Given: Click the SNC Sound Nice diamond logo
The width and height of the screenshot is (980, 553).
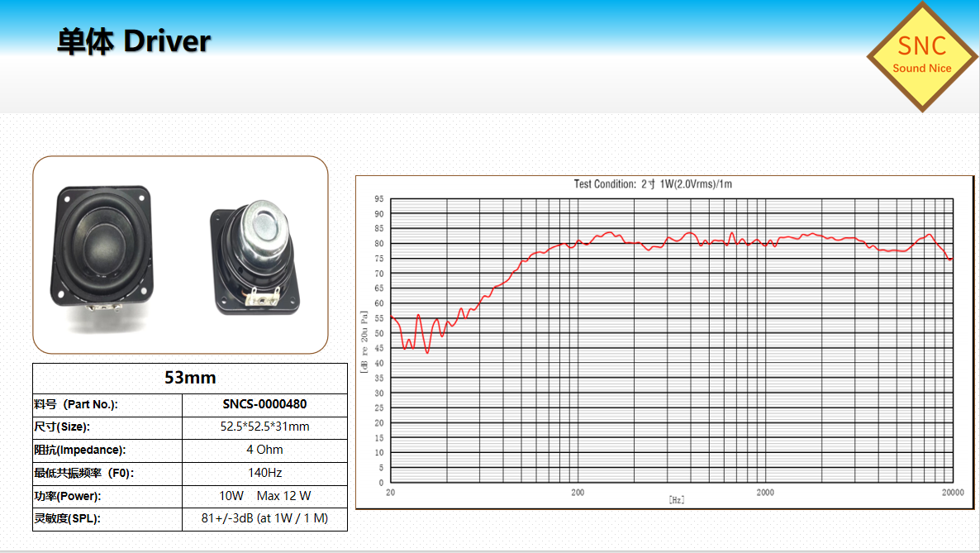Looking at the screenshot, I should click(922, 56).
